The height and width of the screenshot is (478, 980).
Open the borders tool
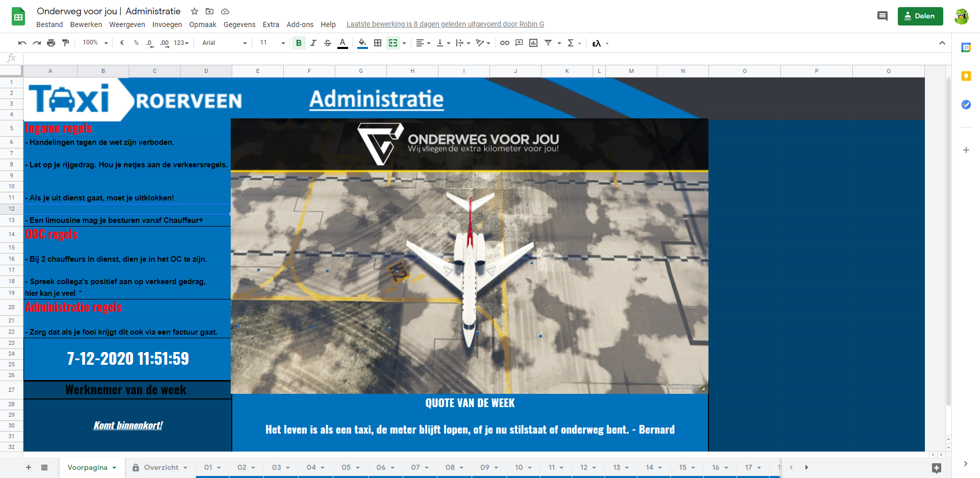coord(378,43)
